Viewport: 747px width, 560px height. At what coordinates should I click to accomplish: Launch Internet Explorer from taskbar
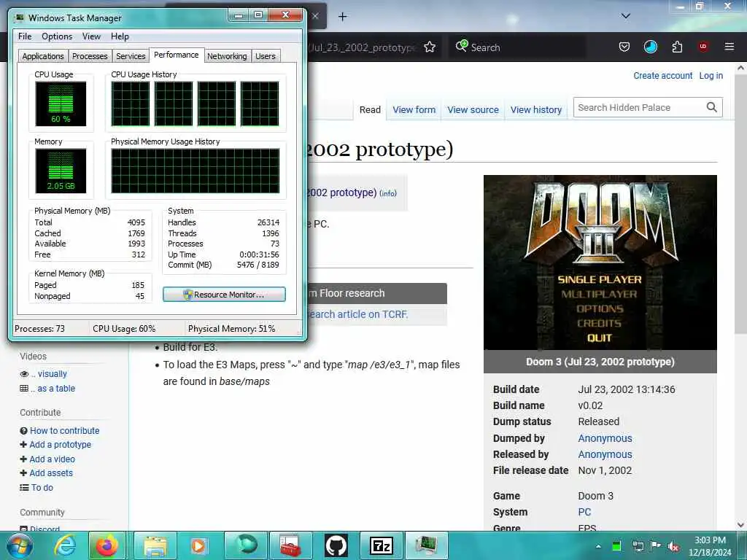click(64, 545)
